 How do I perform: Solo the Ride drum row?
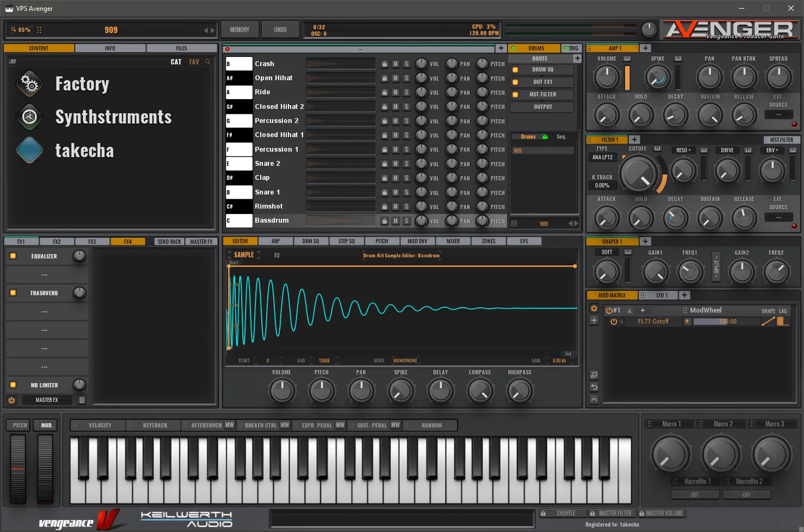pyautogui.click(x=407, y=93)
